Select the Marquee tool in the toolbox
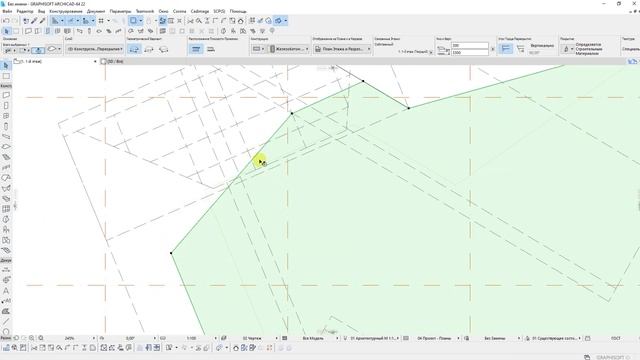Screen dimensions: 640x360 pos(6,76)
